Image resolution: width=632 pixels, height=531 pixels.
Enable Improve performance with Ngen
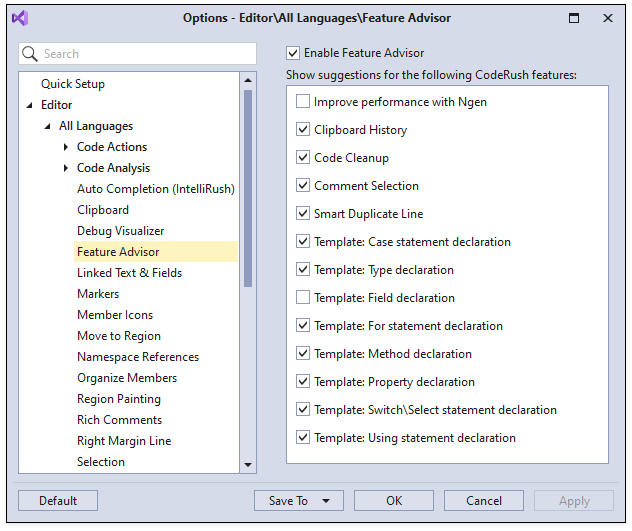coord(303,101)
